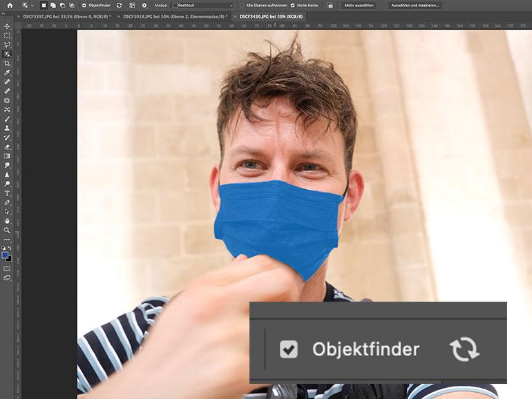Select the Content-Aware Move tool

[7, 110]
